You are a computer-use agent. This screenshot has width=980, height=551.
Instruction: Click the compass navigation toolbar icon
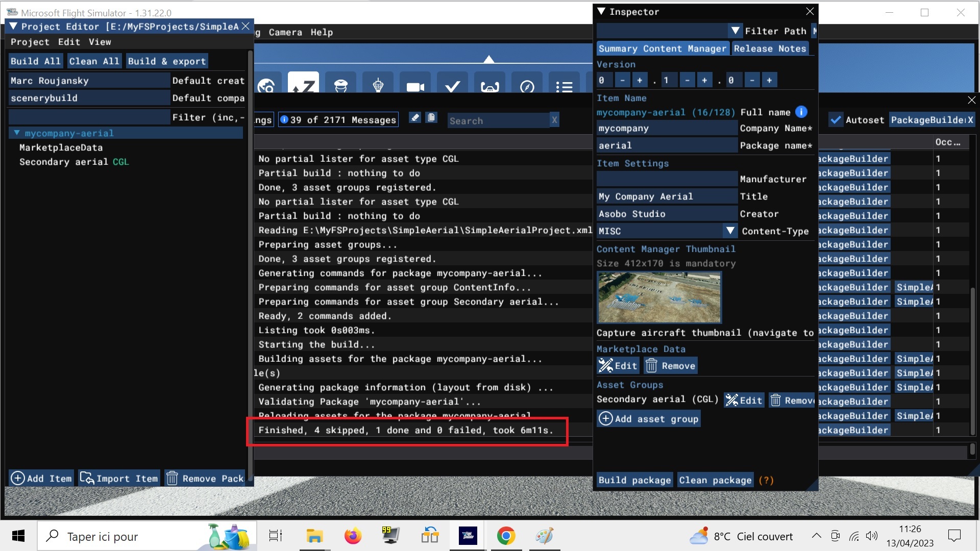[527, 87]
